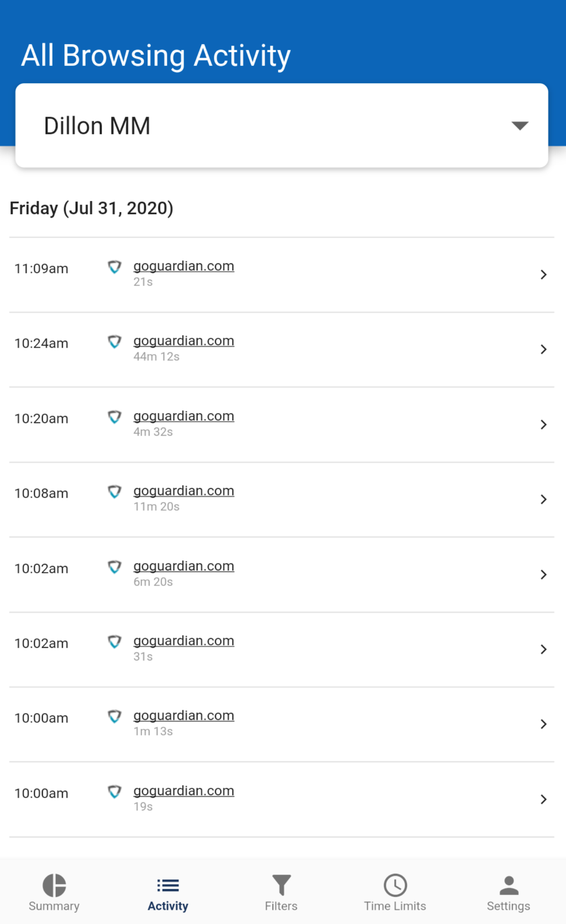Click the Dillon MM name field

pyautogui.click(x=97, y=126)
